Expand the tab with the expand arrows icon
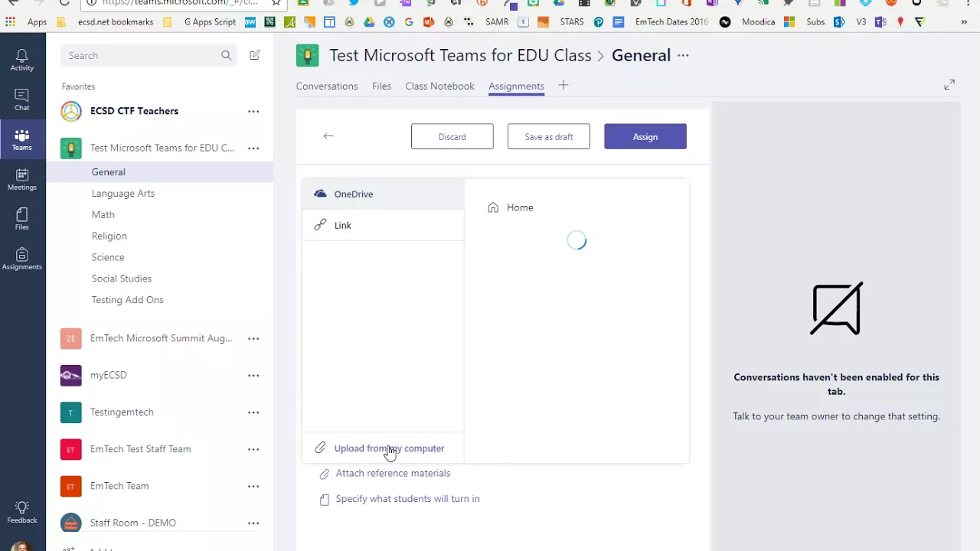980x551 pixels. [949, 84]
